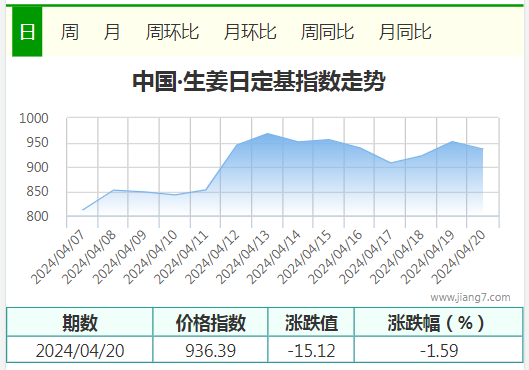
Task: Select the 936.39 price index cell
Action: pyautogui.click(x=210, y=350)
